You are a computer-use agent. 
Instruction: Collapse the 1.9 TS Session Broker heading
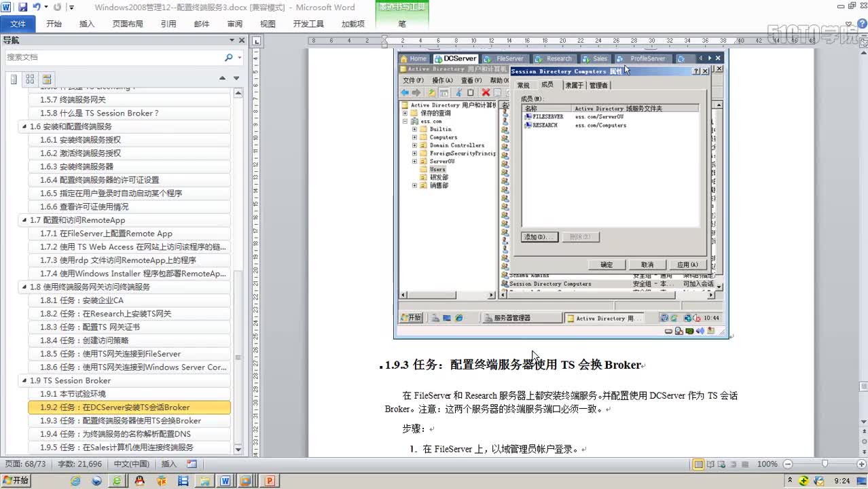(x=24, y=380)
